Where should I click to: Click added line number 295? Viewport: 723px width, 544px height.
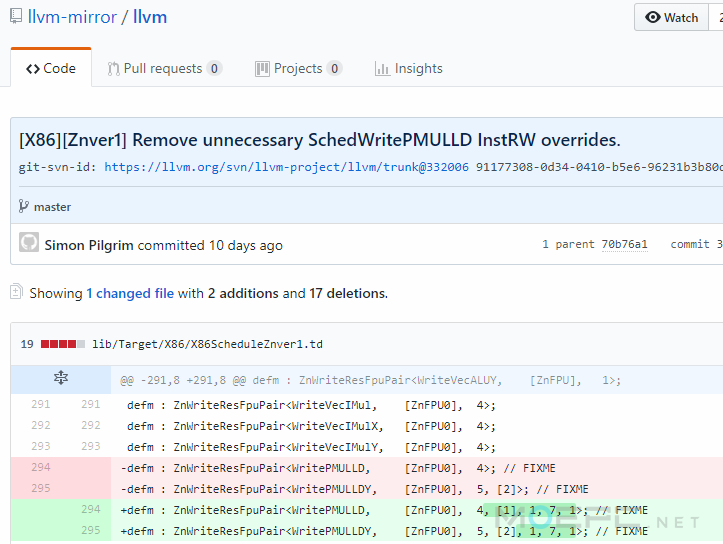pos(90,530)
